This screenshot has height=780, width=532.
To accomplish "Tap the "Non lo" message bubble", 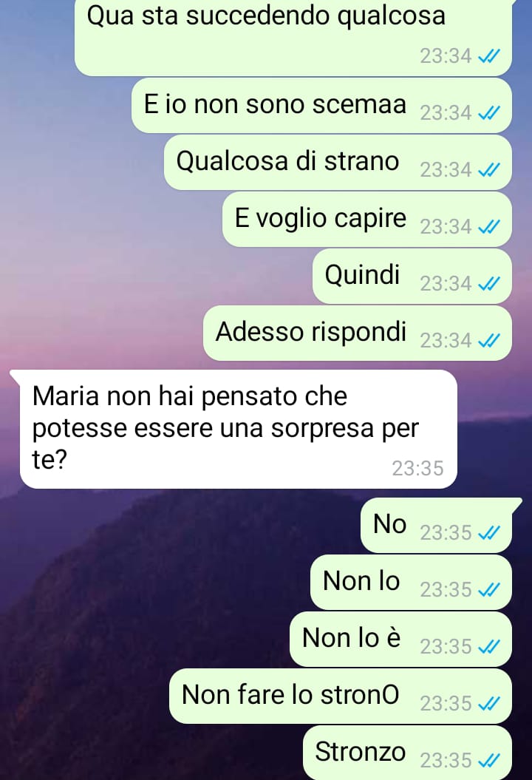I will point(411,582).
